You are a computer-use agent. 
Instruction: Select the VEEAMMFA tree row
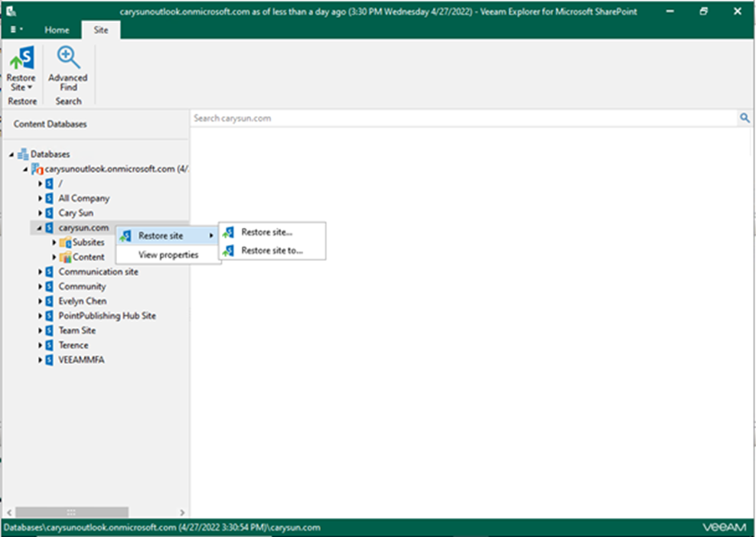point(81,360)
